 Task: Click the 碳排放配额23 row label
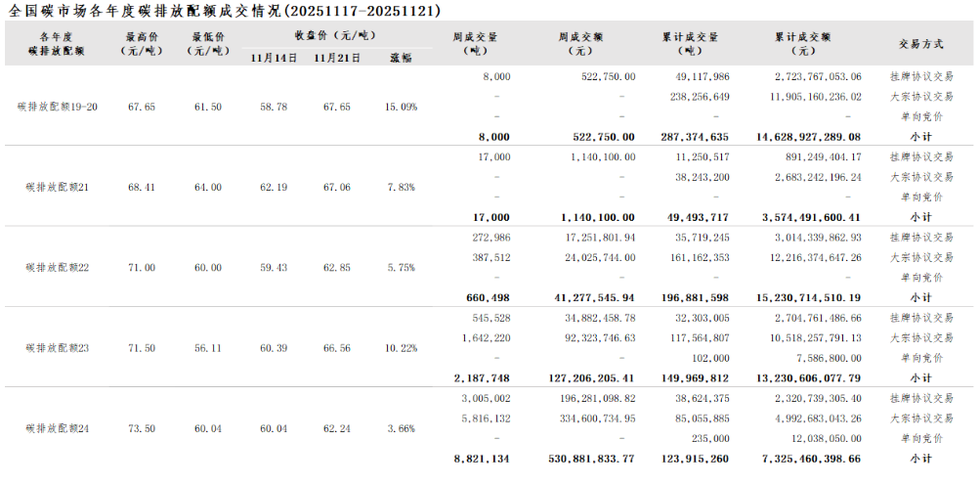point(58,347)
